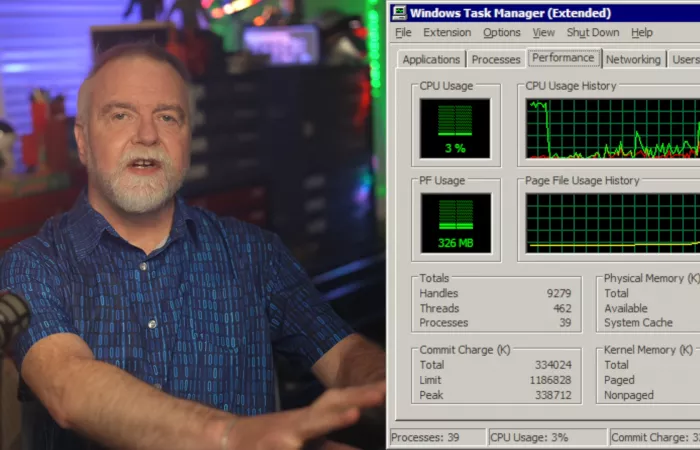This screenshot has height=450, width=700.
Task: Switch to the Networking tab
Action: click(x=633, y=59)
